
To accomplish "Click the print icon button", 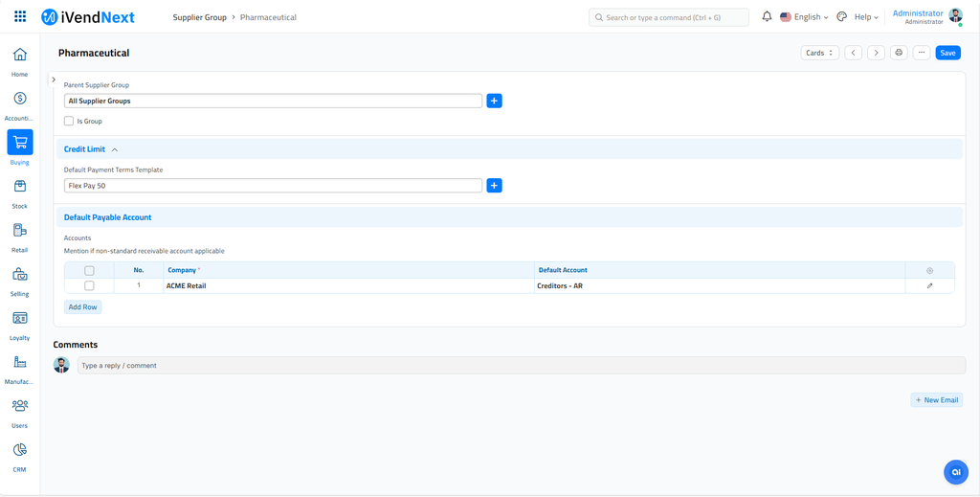I will coord(899,53).
